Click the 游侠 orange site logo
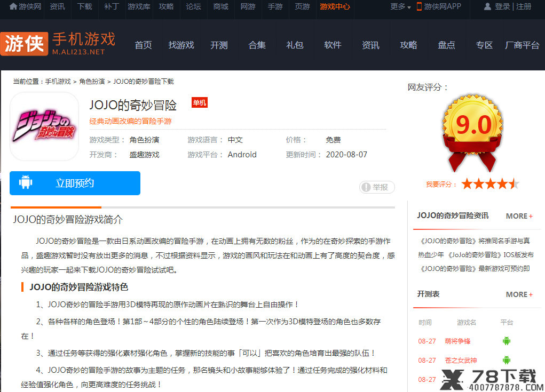The image size is (545, 392). point(24,44)
